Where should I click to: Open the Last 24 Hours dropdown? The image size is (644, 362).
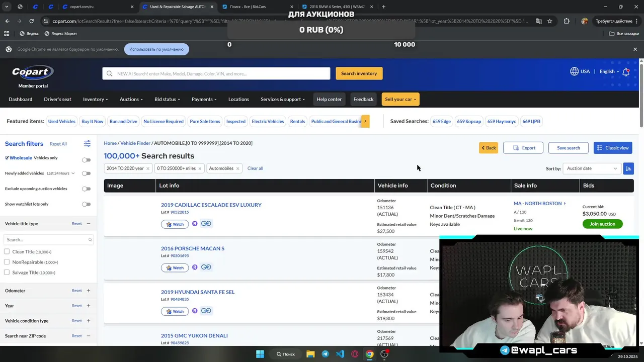60,173
